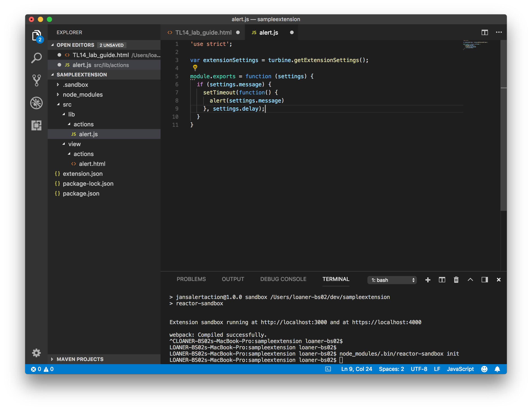Kill terminal with the trash icon
Viewport: 532px width, 410px height.
pyautogui.click(x=456, y=280)
